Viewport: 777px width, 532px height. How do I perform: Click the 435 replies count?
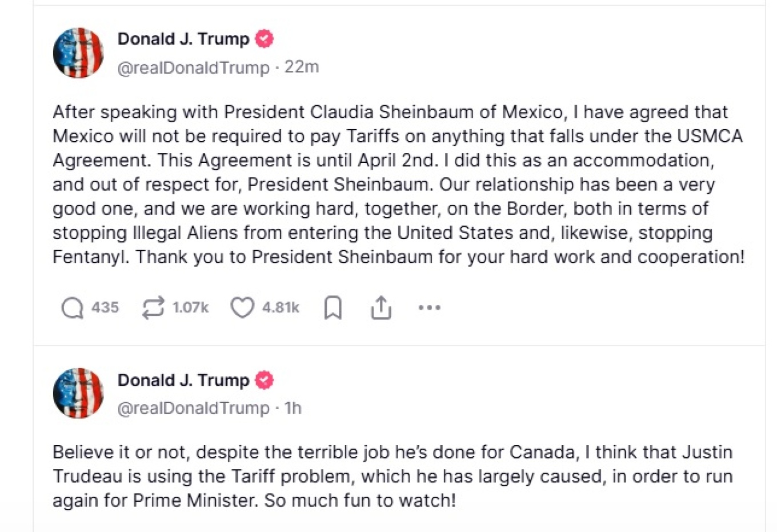[x=105, y=307]
